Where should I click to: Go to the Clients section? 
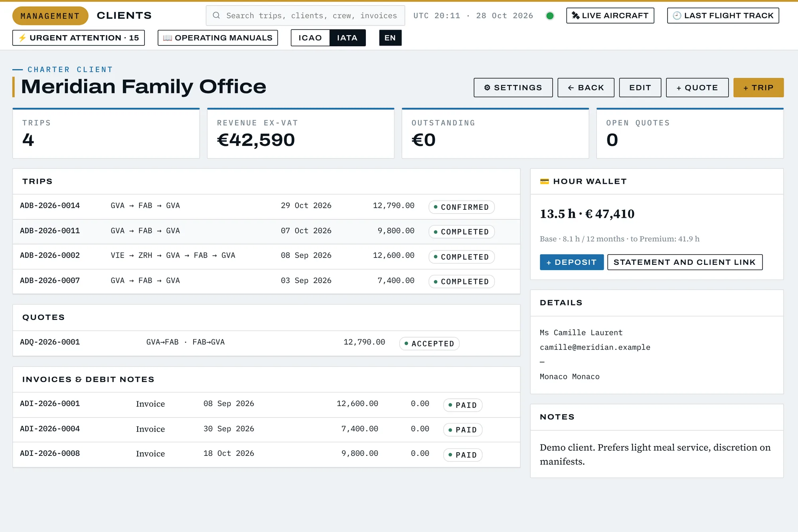124,16
